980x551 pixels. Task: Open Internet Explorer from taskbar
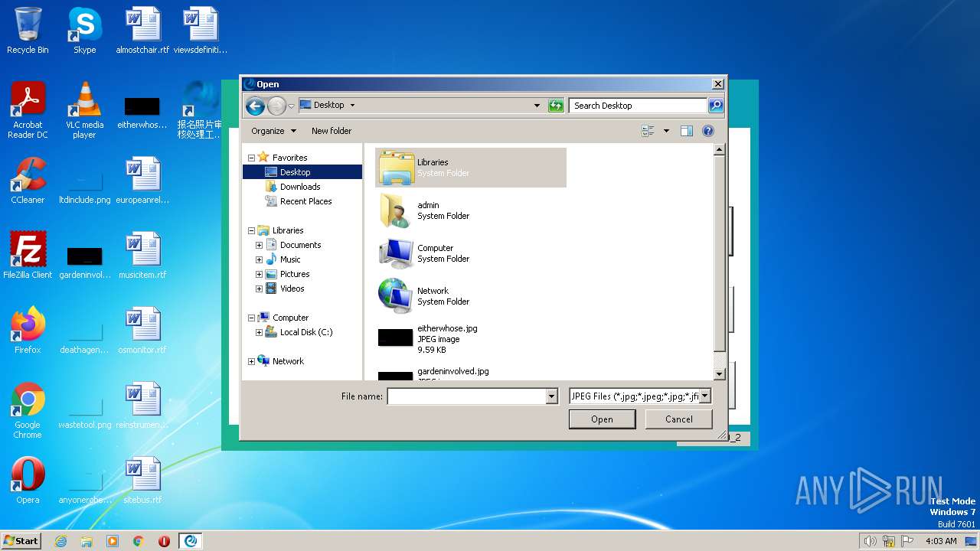(60, 541)
